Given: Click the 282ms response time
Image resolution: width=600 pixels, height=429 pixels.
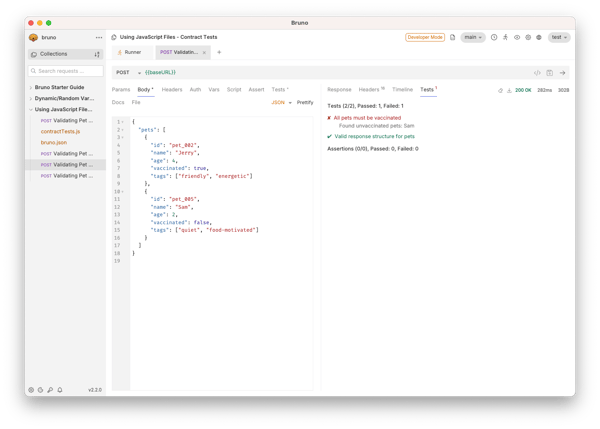Looking at the screenshot, I should [x=545, y=90].
